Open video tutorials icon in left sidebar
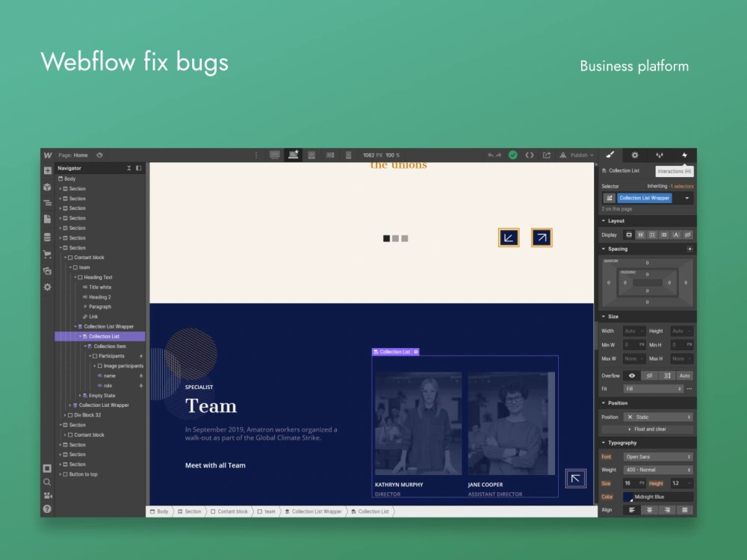Viewport: 747px width, 560px height. [x=47, y=495]
